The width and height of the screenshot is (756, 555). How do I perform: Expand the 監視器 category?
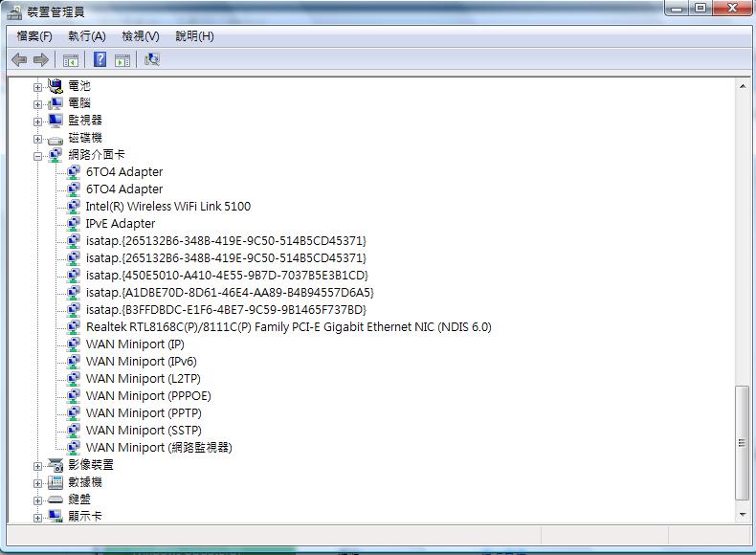pyautogui.click(x=37, y=122)
